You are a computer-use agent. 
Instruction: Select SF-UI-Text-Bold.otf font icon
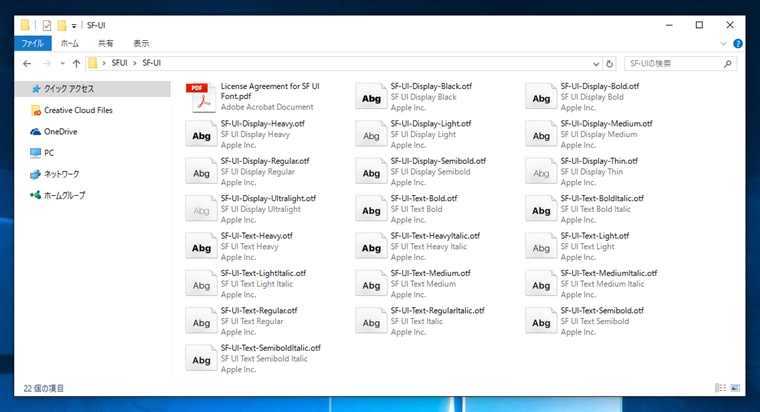[x=371, y=209]
